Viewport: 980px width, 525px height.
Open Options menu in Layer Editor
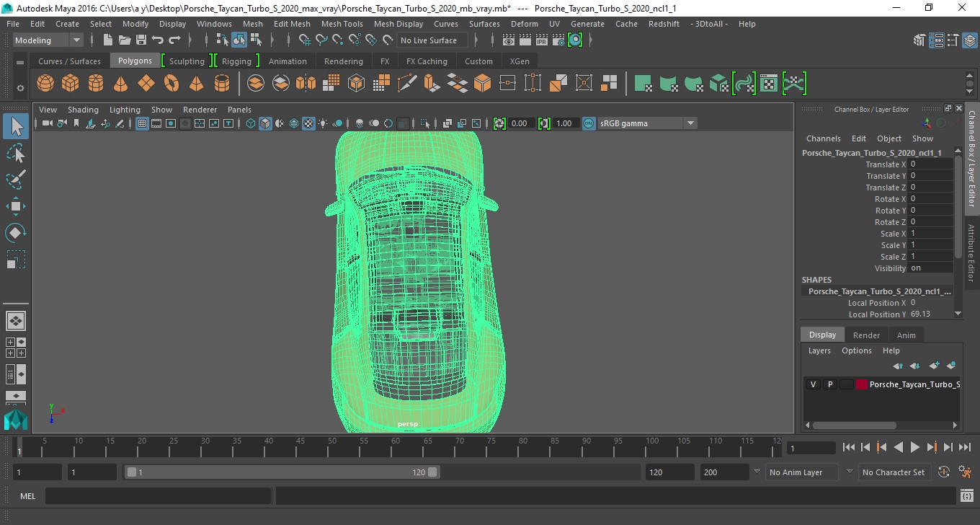857,350
